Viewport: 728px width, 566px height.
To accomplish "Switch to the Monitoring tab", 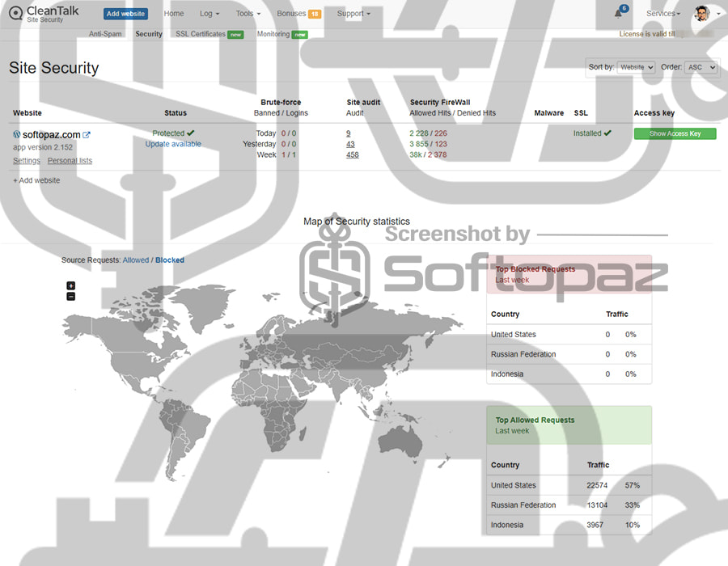I will tap(282, 34).
